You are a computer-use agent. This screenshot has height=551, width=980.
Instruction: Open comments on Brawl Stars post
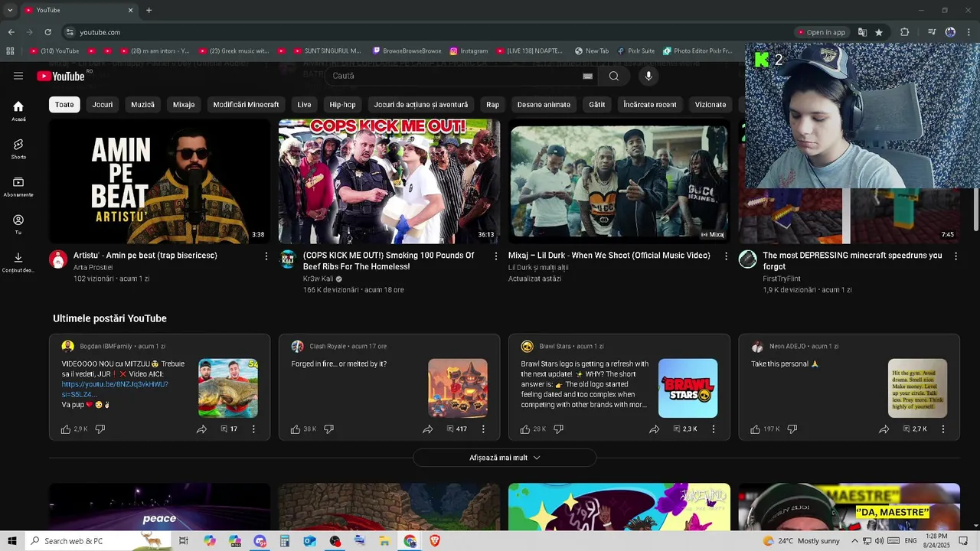685,429
